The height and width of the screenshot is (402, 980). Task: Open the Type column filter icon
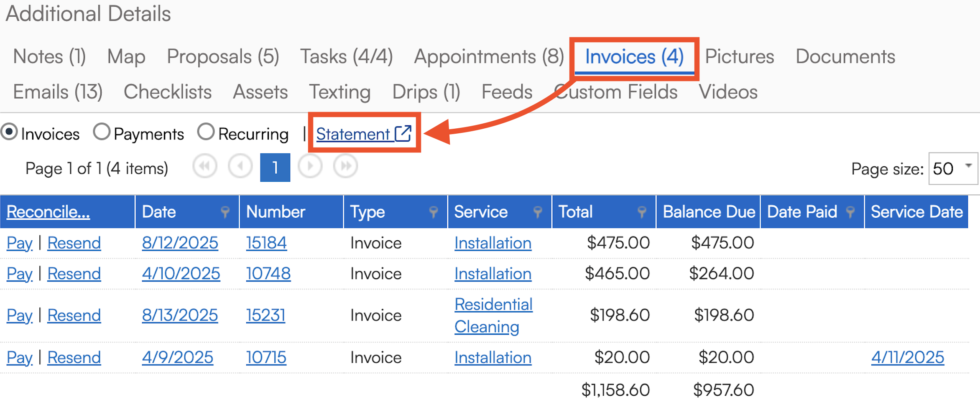click(x=434, y=212)
